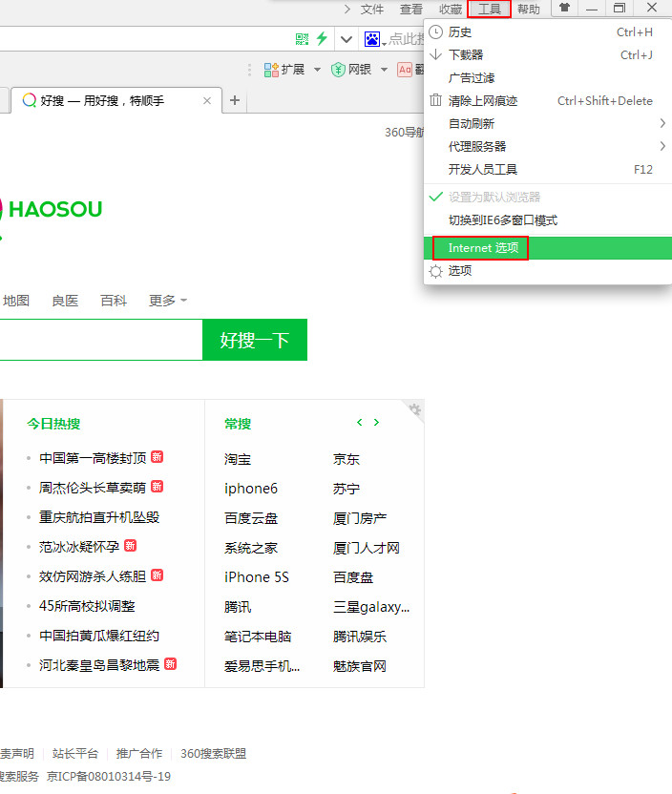Choose 清除上网痕迹 menu entry
The height and width of the screenshot is (794, 672).
[x=483, y=101]
